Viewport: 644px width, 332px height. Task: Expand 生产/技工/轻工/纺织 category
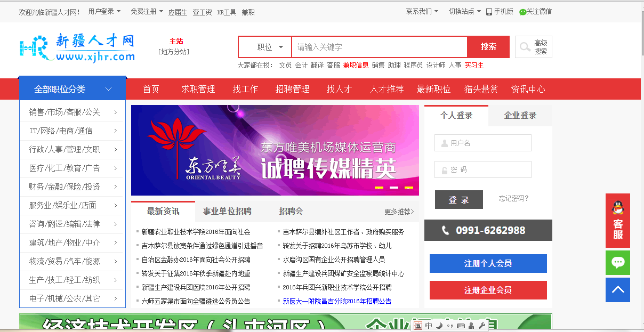tap(73, 280)
